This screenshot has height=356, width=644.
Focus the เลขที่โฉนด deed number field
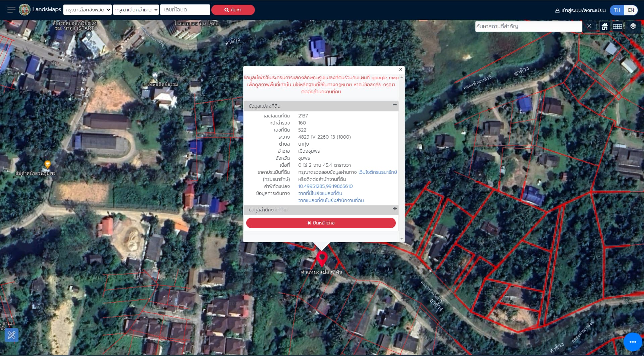(185, 10)
